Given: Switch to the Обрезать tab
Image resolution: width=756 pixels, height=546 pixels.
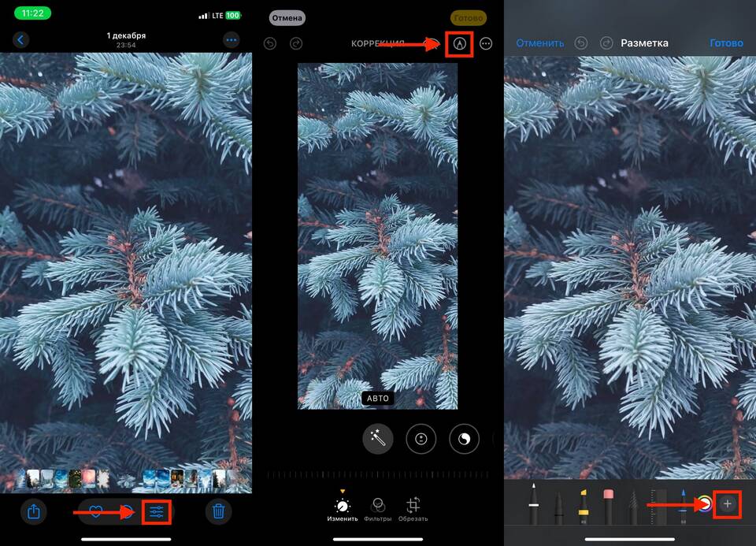Looking at the screenshot, I should tap(413, 509).
